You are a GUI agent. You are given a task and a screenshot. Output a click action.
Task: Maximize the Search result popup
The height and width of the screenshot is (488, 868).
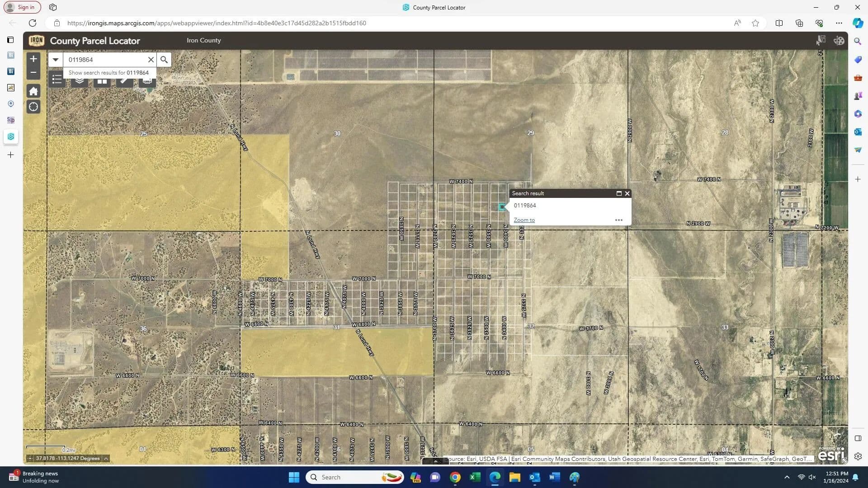[x=619, y=193]
